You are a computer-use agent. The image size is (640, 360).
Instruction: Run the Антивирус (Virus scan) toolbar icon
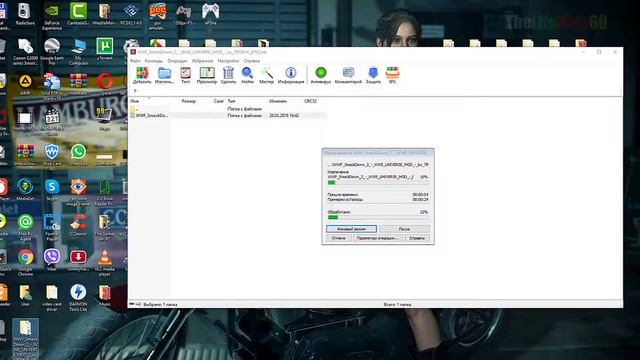tap(321, 76)
